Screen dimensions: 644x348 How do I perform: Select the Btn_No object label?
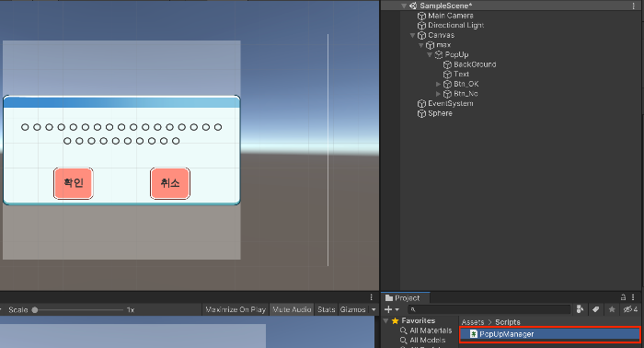click(x=466, y=94)
